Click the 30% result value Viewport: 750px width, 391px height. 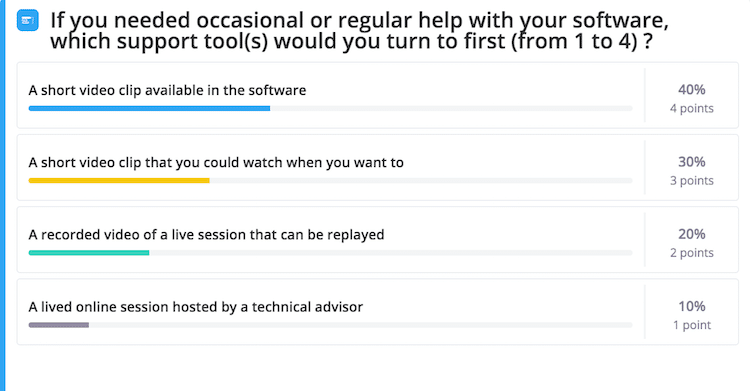(x=692, y=162)
